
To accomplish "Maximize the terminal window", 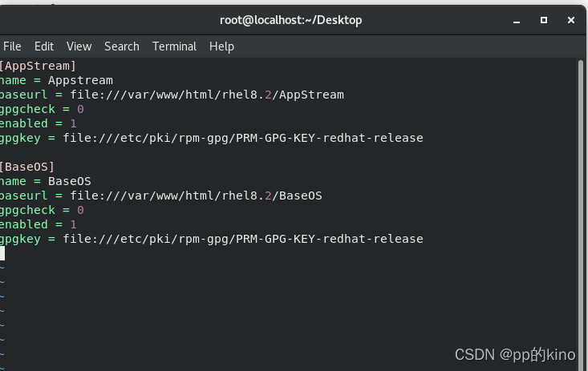I will (543, 20).
